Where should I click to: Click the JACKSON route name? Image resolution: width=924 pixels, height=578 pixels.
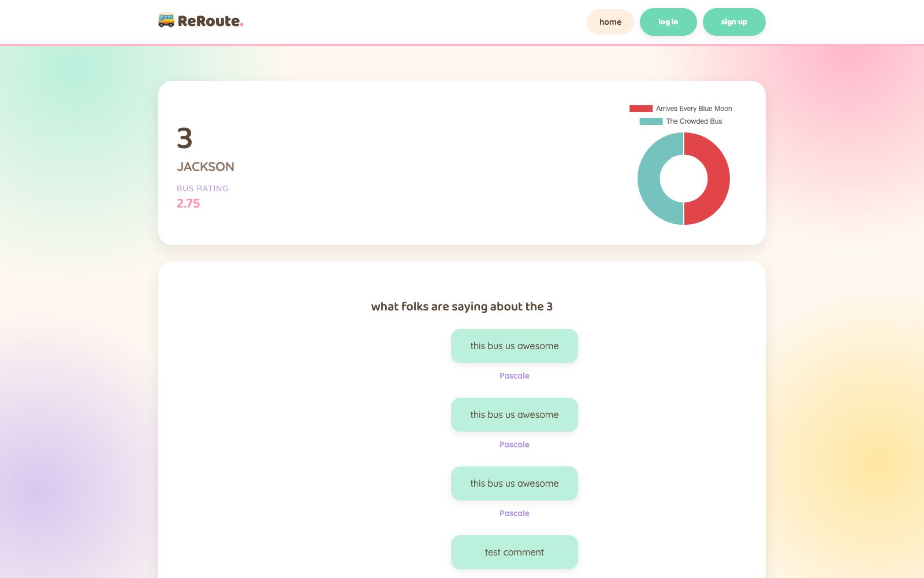pos(206,166)
